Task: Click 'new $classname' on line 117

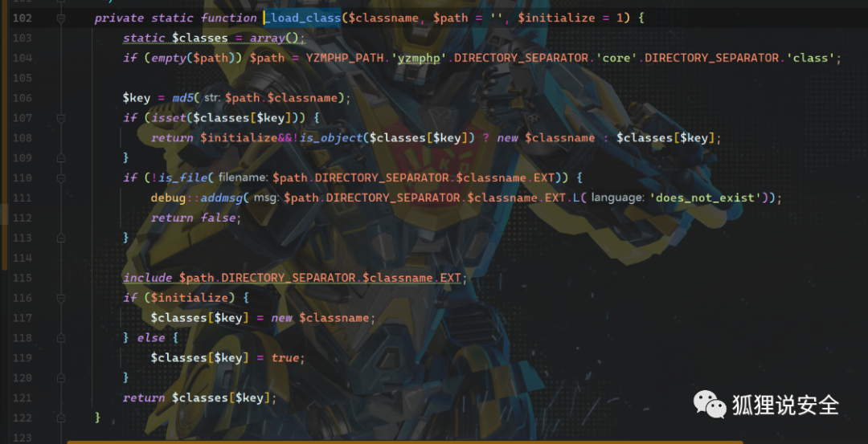Action: coord(319,317)
